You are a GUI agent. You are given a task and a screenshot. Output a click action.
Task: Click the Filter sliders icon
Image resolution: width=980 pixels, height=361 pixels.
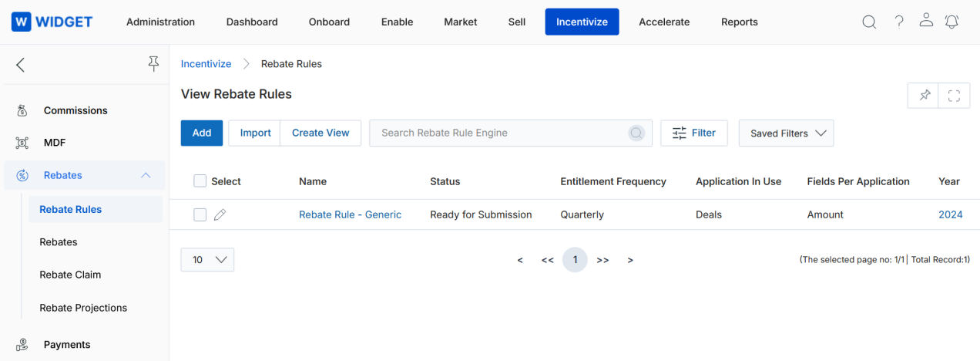point(679,133)
